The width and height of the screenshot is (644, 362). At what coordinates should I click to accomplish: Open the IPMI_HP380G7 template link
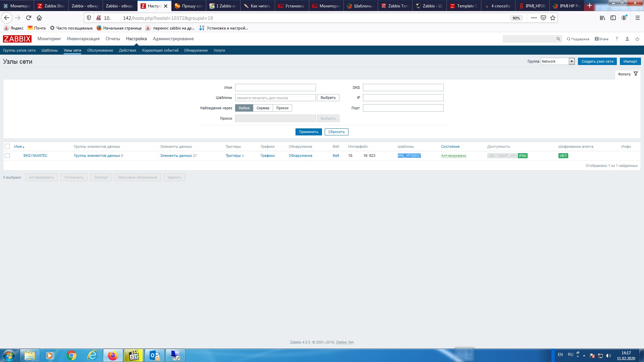coord(409,156)
